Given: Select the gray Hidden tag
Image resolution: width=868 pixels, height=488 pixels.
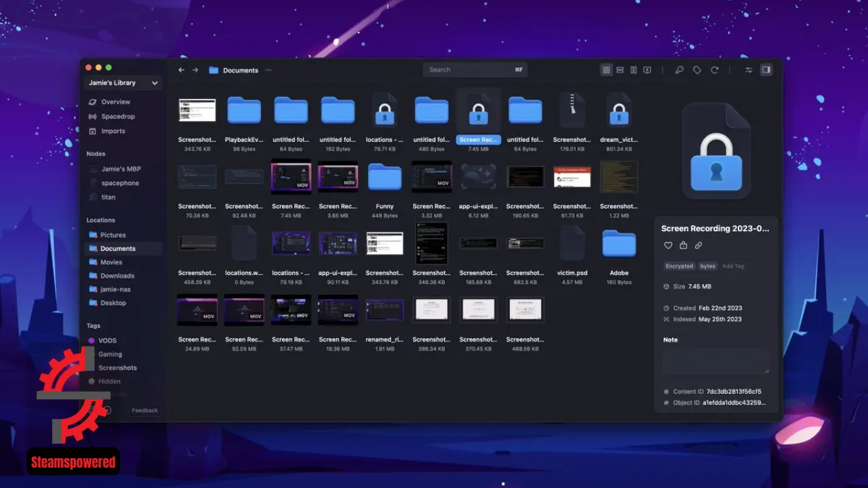Looking at the screenshot, I should coord(109,381).
